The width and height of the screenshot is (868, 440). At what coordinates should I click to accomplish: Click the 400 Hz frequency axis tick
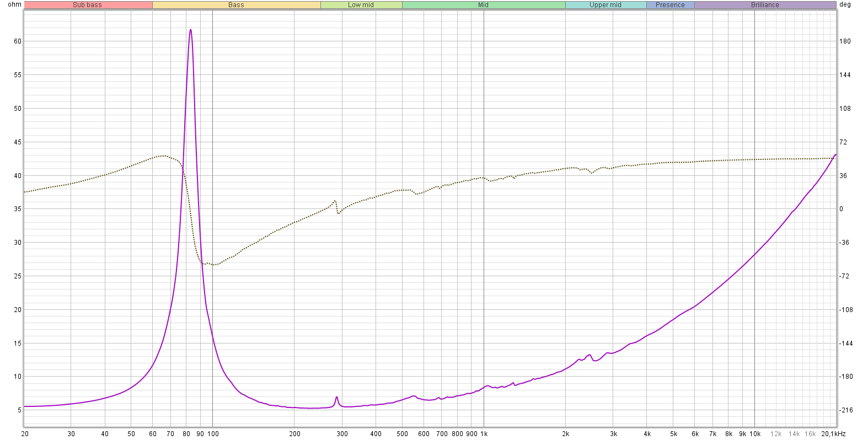point(376,434)
